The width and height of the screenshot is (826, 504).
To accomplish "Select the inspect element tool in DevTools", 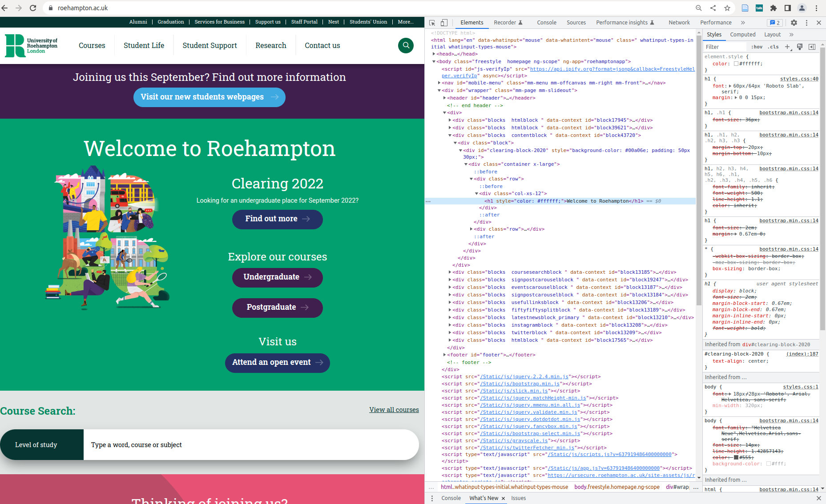I will tap(432, 22).
